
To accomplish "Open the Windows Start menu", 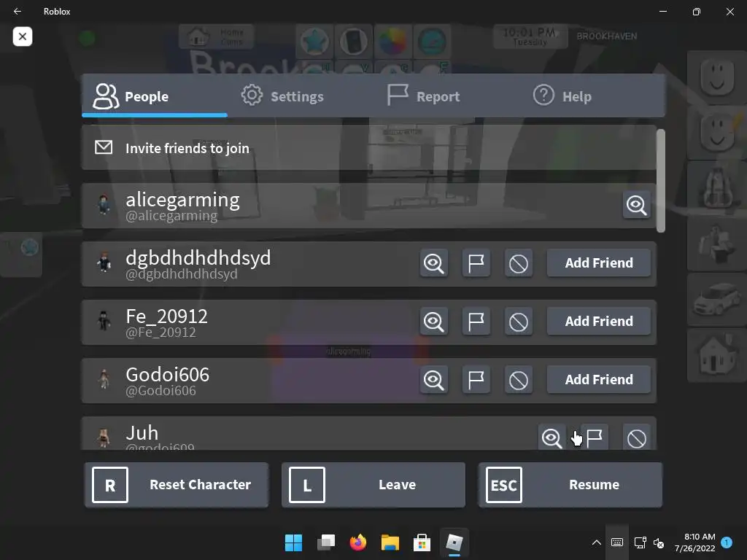I will coord(293,542).
